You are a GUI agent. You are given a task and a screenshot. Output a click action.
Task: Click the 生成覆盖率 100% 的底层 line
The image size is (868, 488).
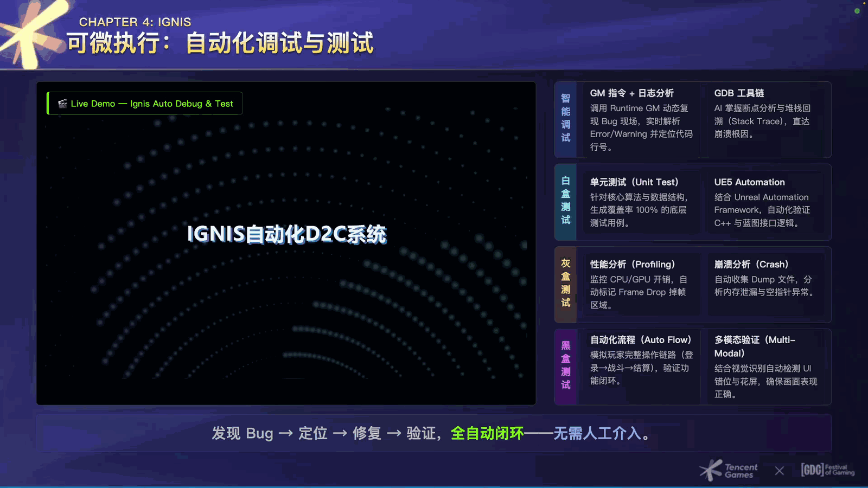click(638, 210)
